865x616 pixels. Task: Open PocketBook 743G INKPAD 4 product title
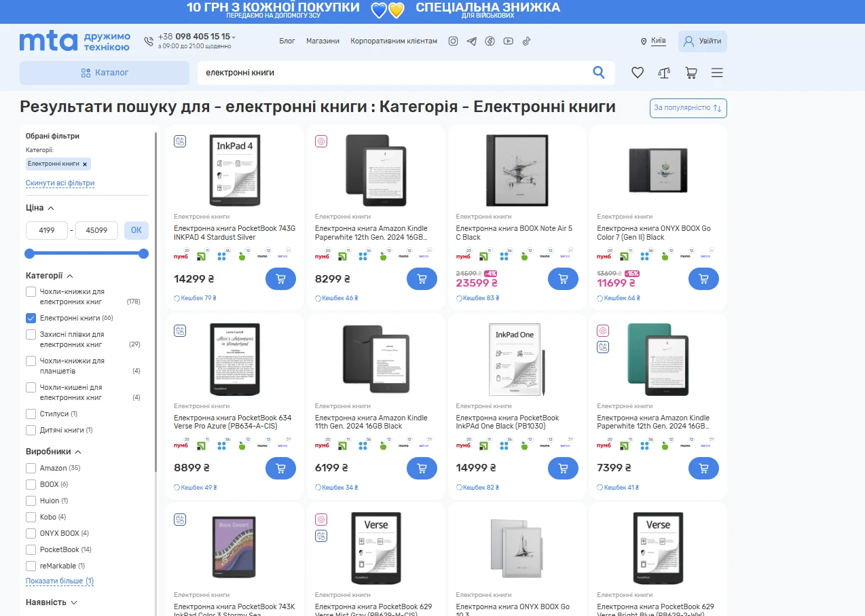click(x=235, y=233)
